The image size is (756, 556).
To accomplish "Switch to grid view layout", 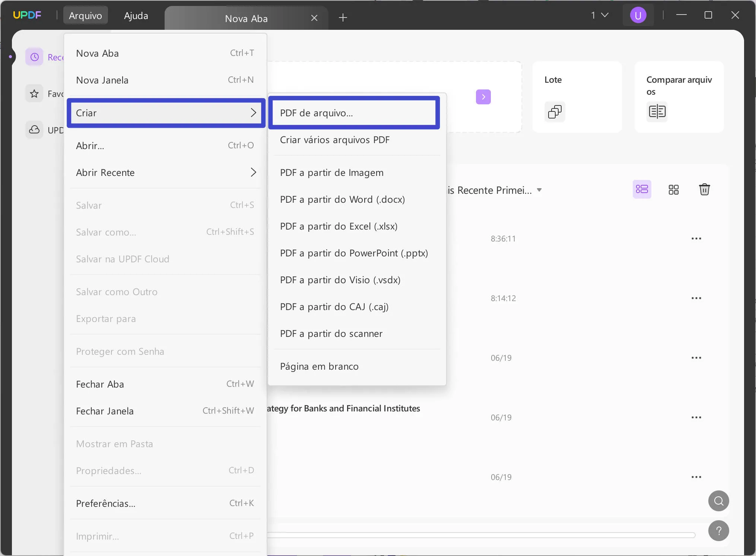I will pyautogui.click(x=673, y=190).
